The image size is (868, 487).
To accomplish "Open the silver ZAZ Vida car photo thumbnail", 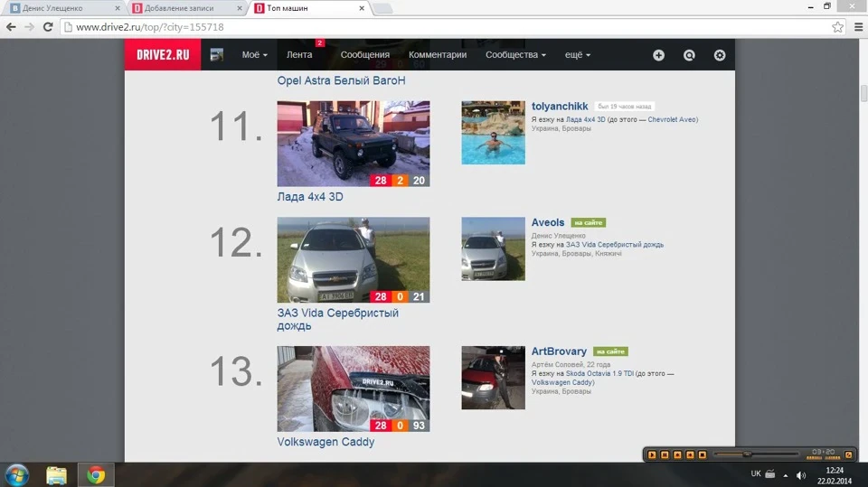I will pyautogui.click(x=354, y=259).
